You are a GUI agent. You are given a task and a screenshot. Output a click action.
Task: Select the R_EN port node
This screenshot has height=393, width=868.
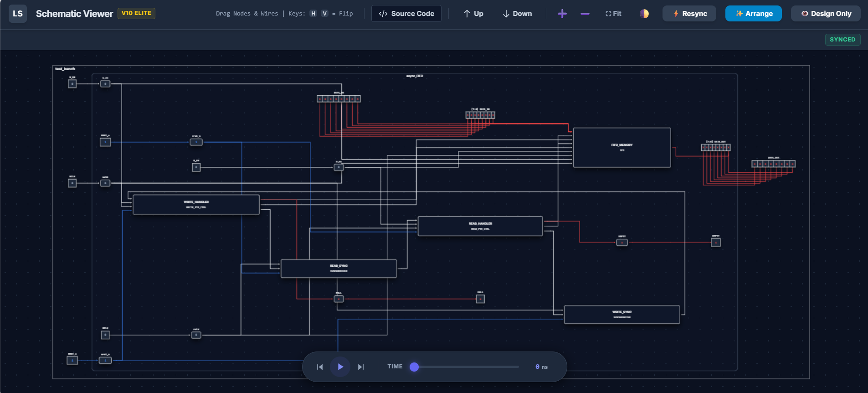tap(196, 167)
